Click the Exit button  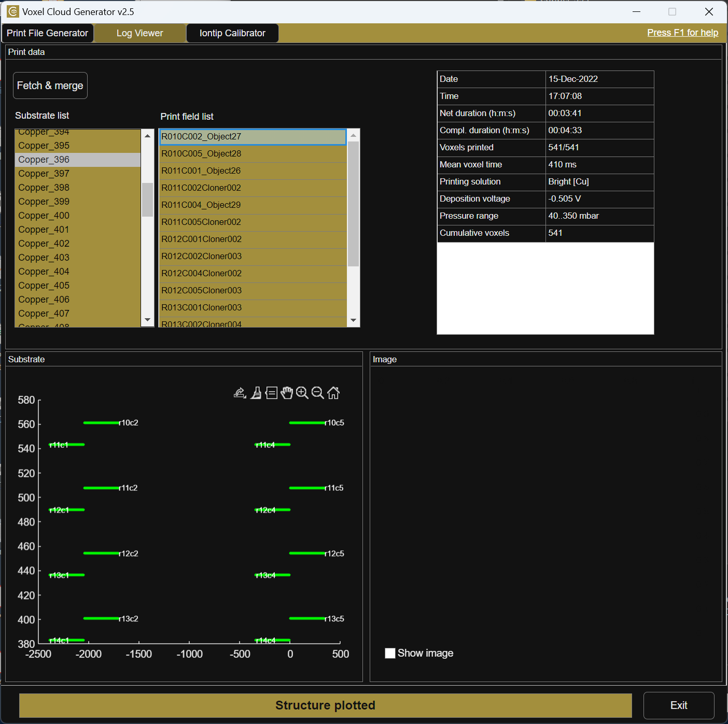[679, 705]
